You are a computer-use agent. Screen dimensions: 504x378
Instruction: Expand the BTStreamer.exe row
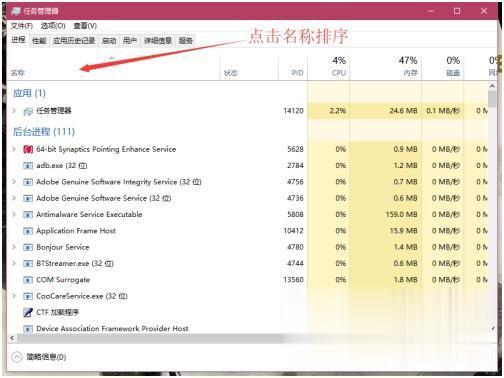coord(14,263)
